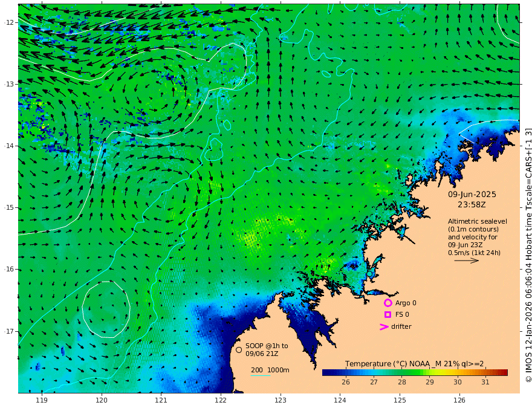Click the black SOOP circle marker symbol
The width and height of the screenshot is (532, 411).
click(239, 349)
